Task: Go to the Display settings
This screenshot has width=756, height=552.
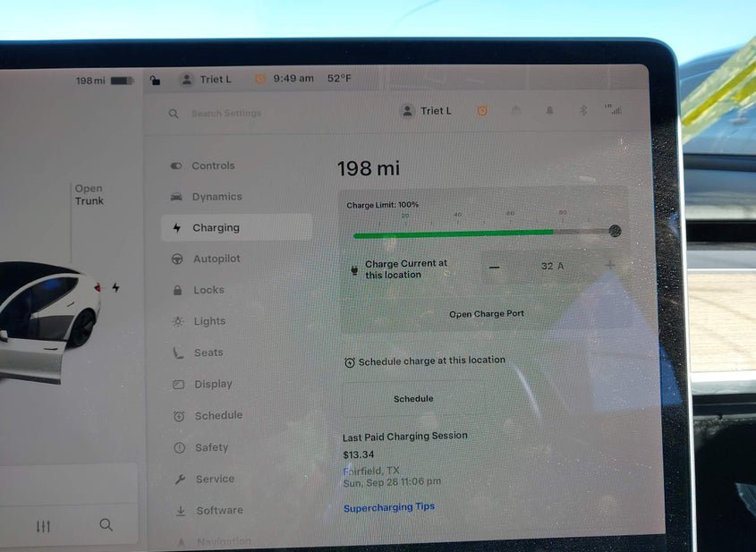Action: (213, 384)
